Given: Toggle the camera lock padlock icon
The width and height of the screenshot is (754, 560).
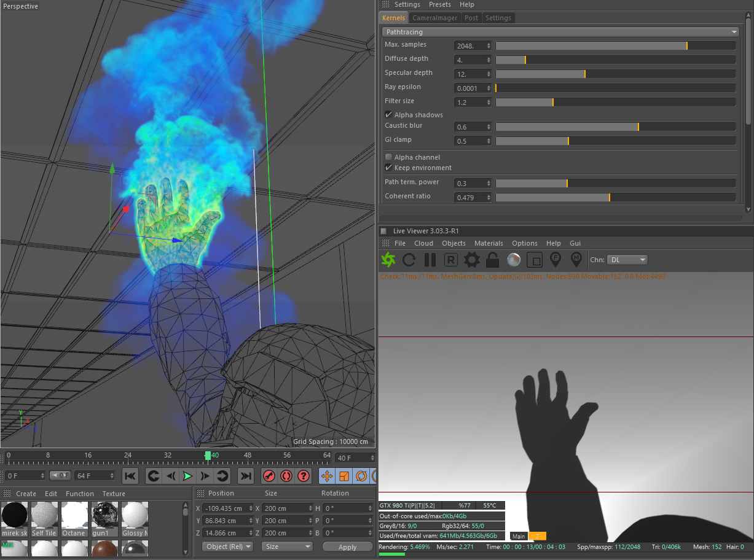Looking at the screenshot, I should point(492,260).
